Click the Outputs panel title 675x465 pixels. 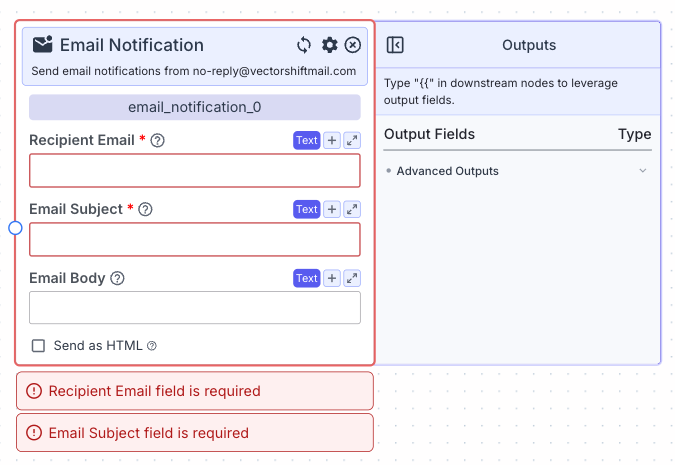pos(529,45)
